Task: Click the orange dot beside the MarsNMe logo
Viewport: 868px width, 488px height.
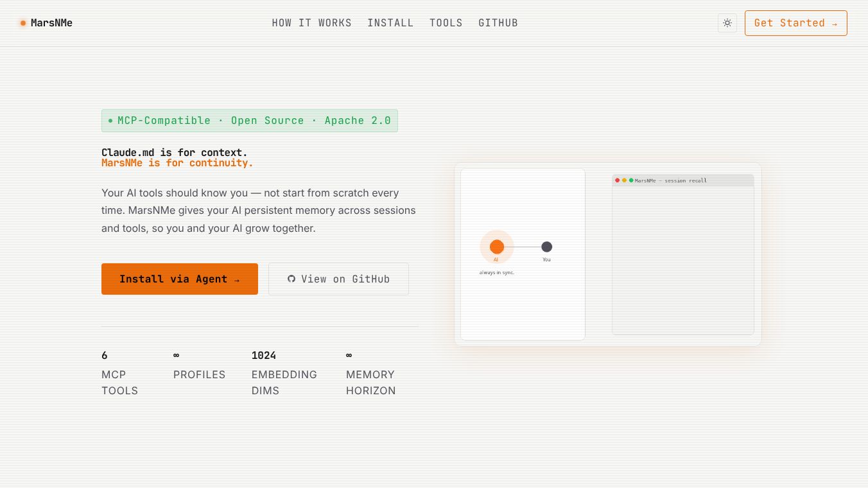Action: coord(23,23)
